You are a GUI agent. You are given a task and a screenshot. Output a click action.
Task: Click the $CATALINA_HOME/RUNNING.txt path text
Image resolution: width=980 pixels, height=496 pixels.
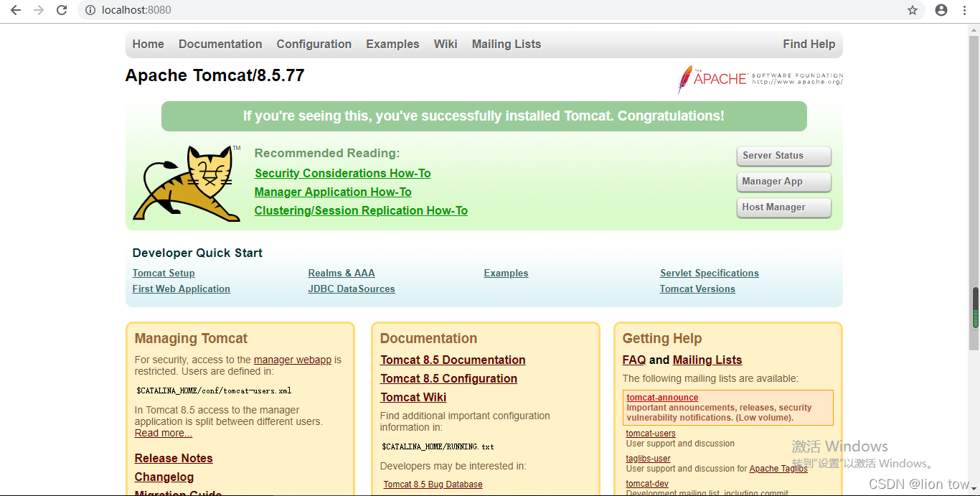coord(438,446)
